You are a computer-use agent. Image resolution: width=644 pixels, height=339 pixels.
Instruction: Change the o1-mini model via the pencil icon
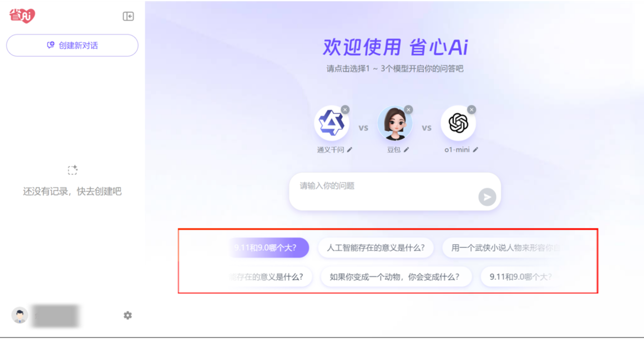pos(475,150)
